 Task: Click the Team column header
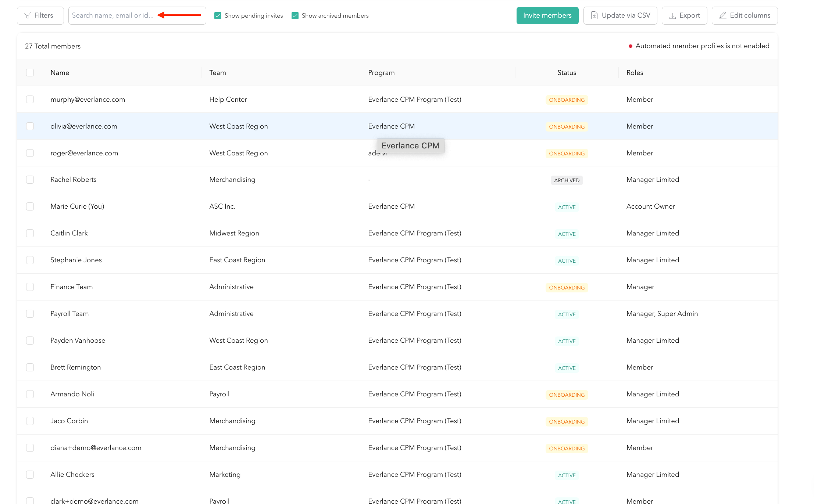[x=218, y=73]
